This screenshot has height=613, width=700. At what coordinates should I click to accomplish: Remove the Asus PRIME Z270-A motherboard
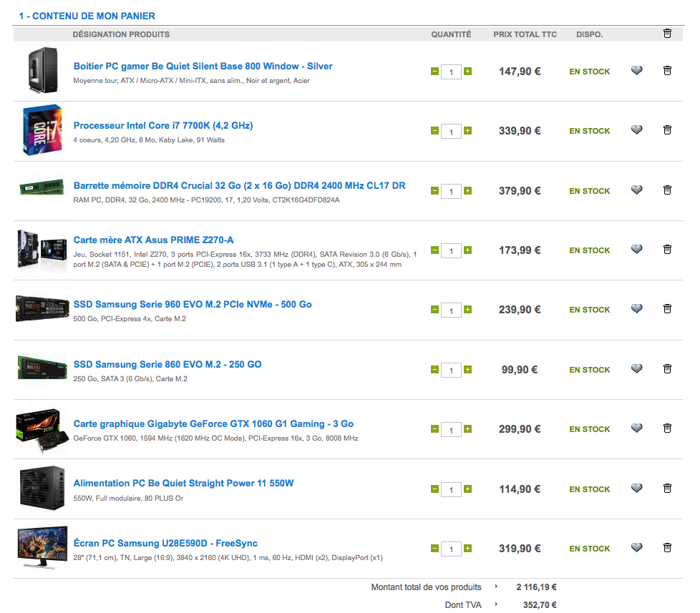point(667,250)
